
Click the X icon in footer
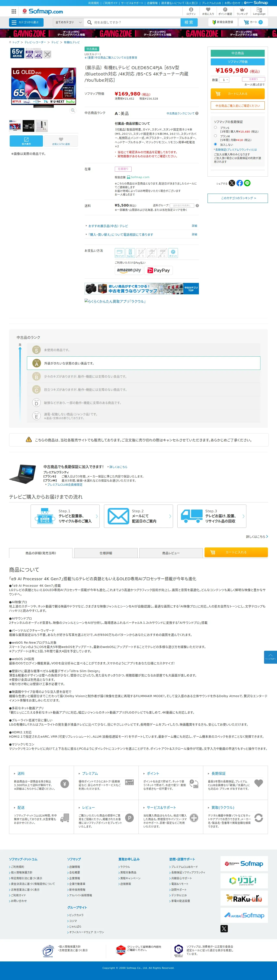tap(224, 929)
